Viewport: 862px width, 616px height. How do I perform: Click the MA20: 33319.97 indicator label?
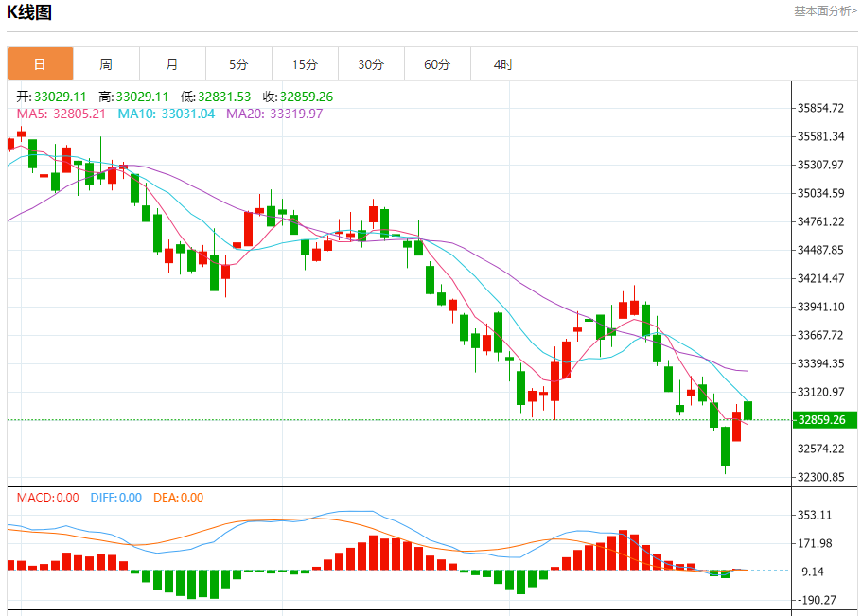(x=274, y=114)
